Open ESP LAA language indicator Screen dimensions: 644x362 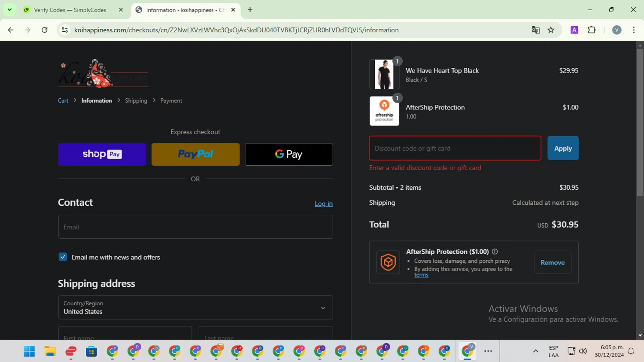pyautogui.click(x=553, y=351)
